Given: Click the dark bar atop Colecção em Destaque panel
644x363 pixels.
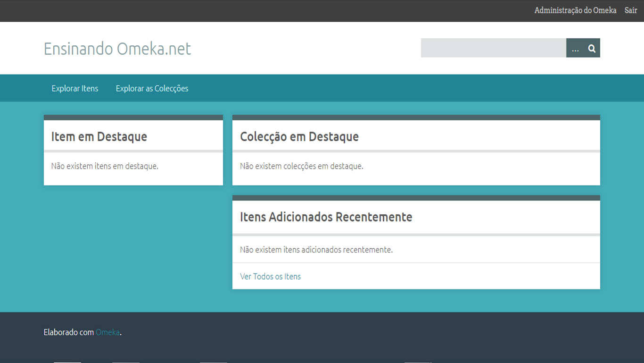Looking at the screenshot, I should tap(416, 118).
